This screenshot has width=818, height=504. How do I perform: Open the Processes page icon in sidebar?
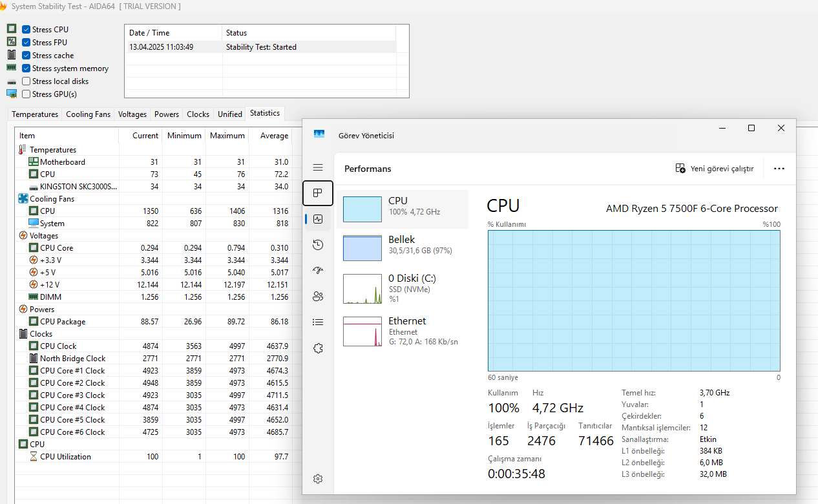click(318, 193)
